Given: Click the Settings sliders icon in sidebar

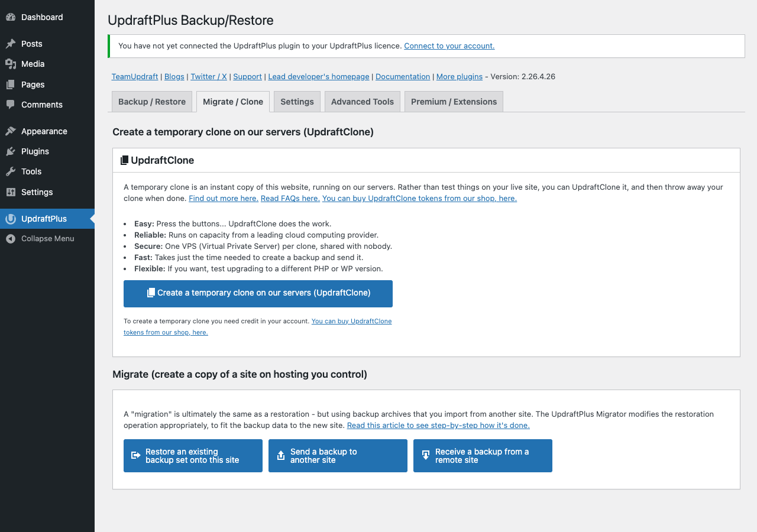Looking at the screenshot, I should tap(11, 192).
